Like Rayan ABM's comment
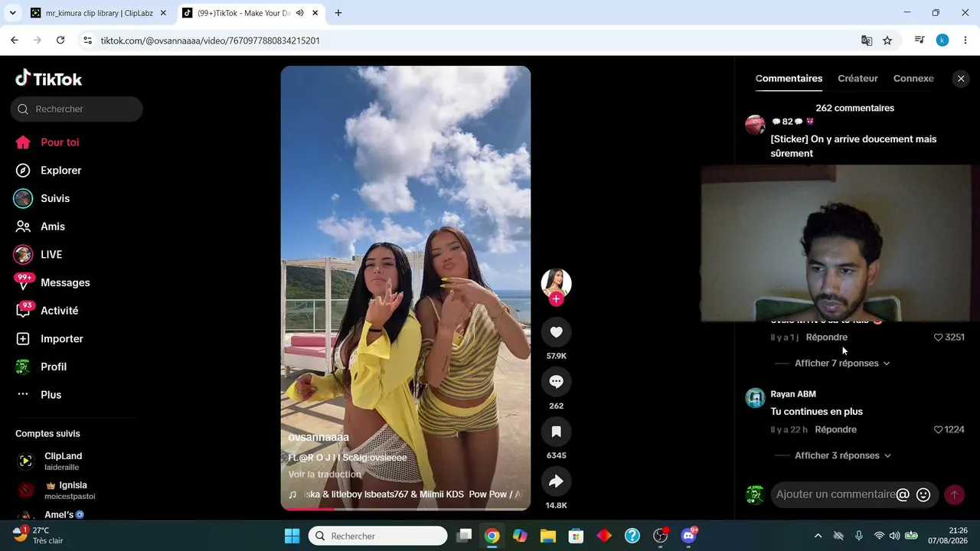The width and height of the screenshot is (980, 551). [939, 430]
